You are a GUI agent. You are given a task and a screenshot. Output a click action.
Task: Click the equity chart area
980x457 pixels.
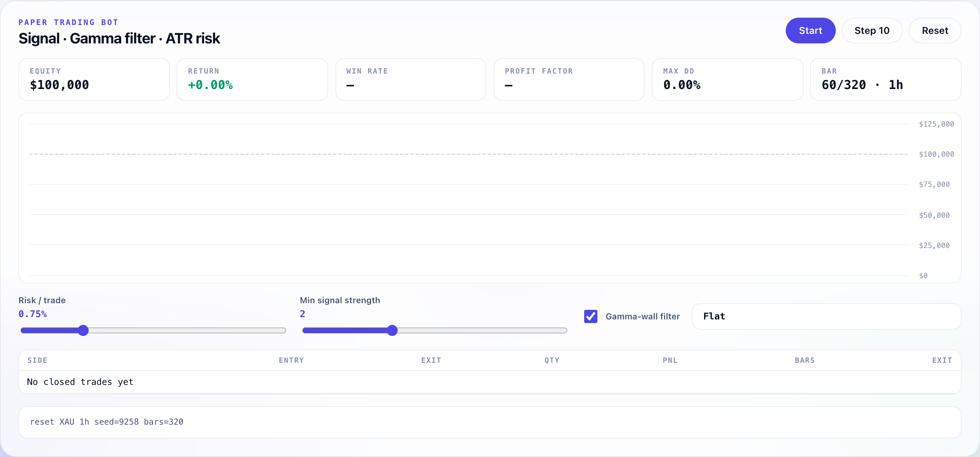[490, 198]
